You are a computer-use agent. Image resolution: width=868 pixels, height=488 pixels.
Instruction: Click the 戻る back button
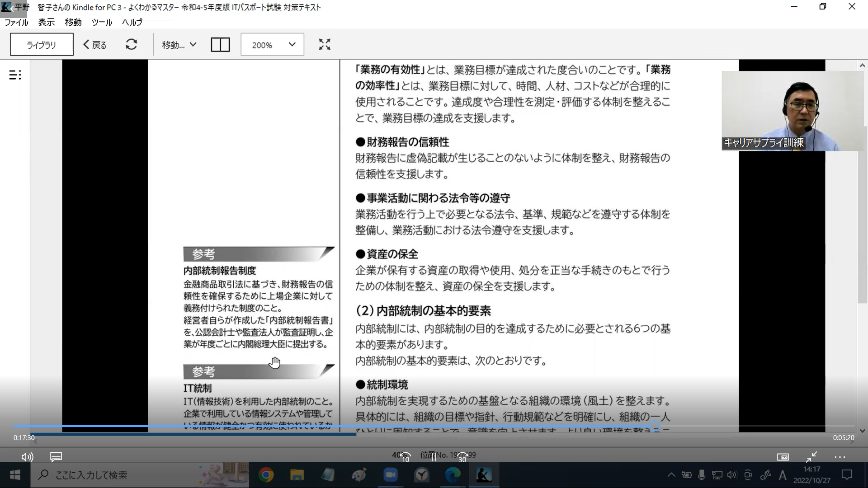click(x=95, y=45)
